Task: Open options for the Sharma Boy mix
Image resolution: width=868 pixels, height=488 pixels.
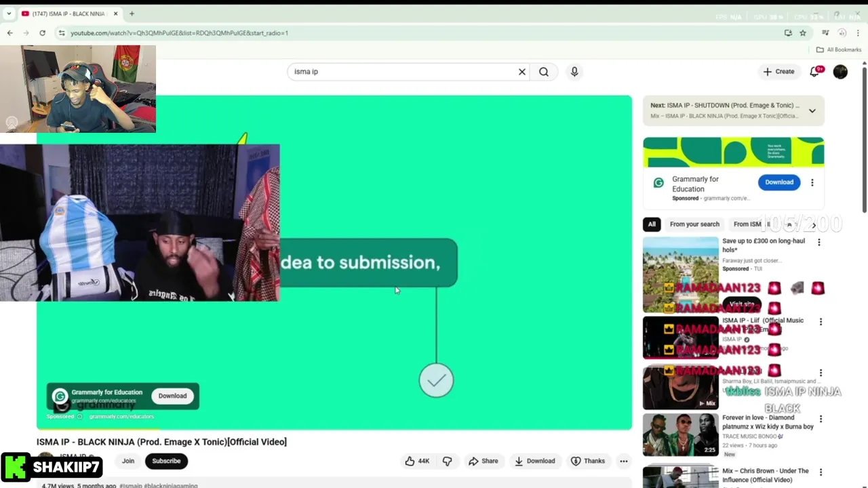Action: pos(821,373)
